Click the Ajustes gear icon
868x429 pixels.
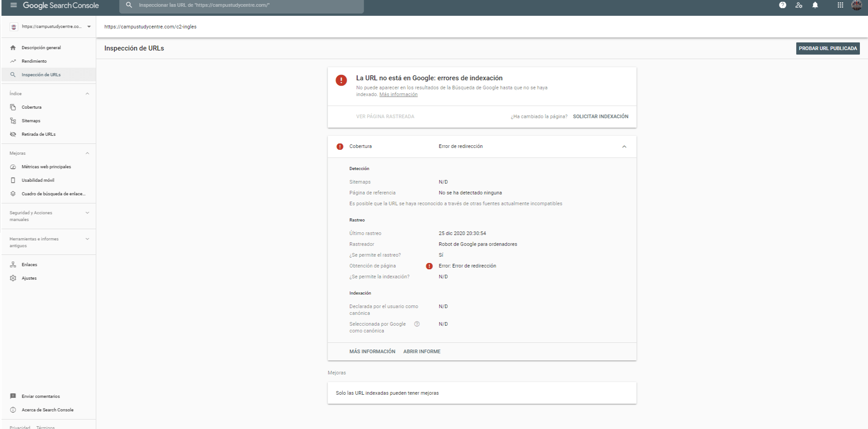13,278
